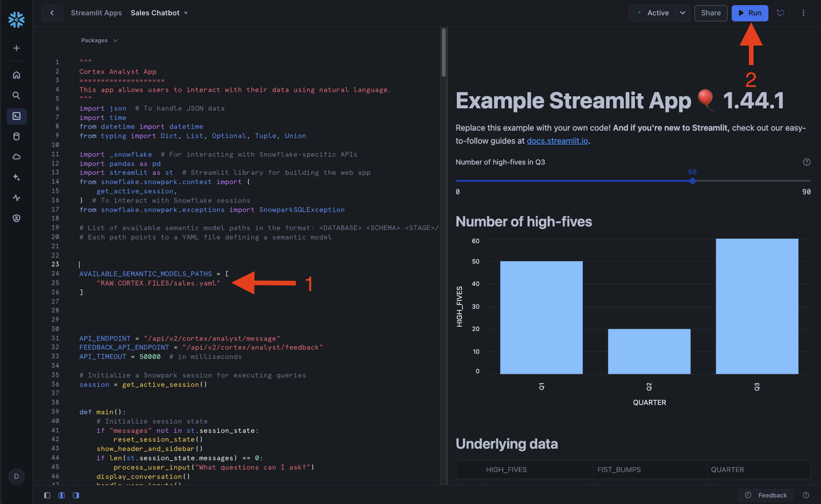The image size is (821, 504).
Task: Click the reset_session_state() call line
Action: (x=158, y=439)
